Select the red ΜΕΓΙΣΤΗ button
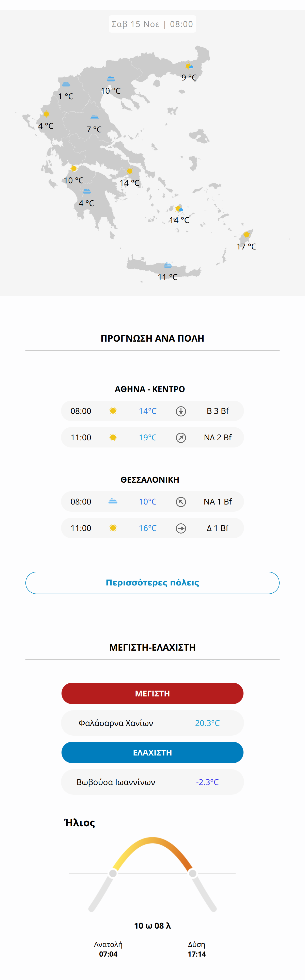Screen dimensions: 305x980 pos(152,693)
